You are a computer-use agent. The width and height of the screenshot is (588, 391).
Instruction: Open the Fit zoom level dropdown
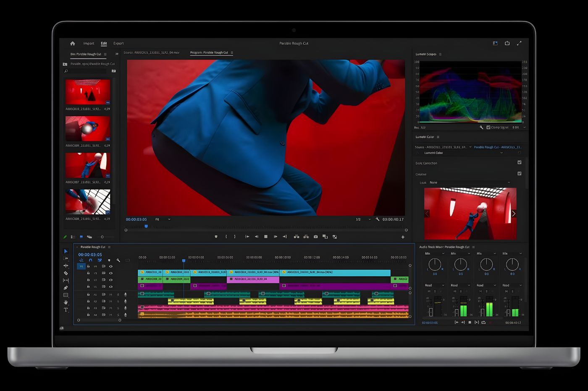pyautogui.click(x=163, y=219)
